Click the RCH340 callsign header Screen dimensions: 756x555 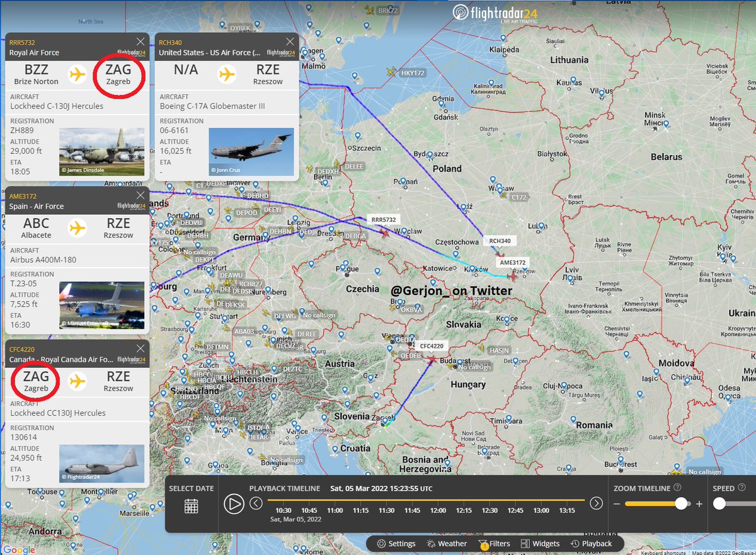(x=169, y=42)
